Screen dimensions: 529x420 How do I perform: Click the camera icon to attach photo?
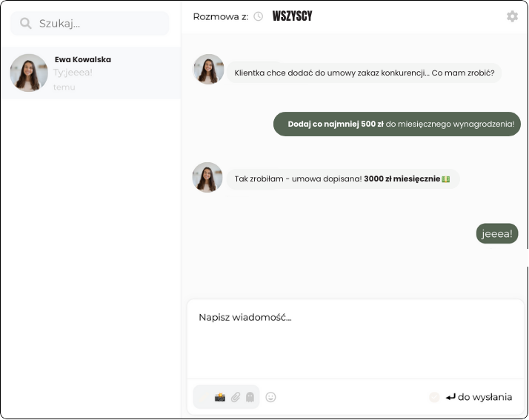click(x=220, y=397)
